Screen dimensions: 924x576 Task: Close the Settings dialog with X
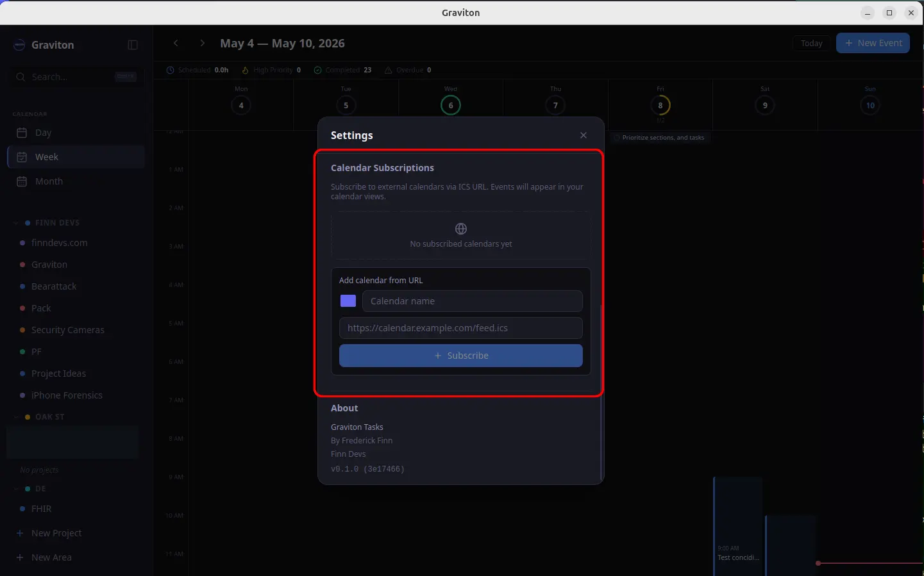584,135
